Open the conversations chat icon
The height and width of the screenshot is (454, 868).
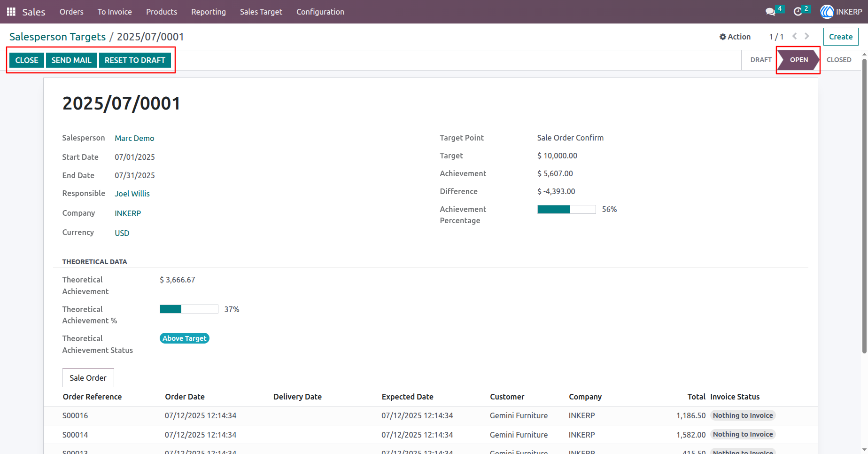[770, 12]
